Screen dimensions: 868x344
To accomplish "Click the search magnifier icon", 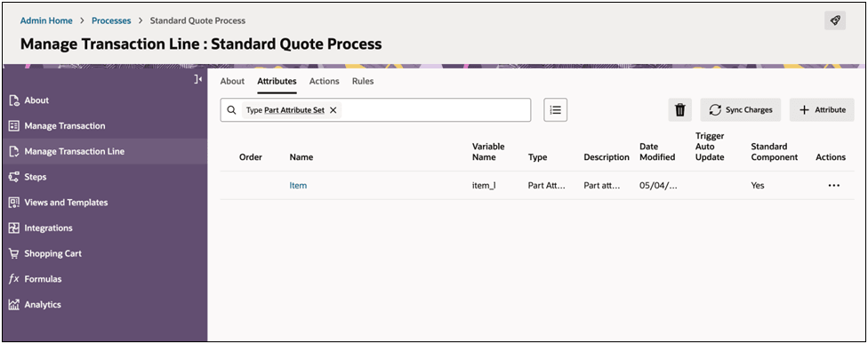I will coord(232,110).
